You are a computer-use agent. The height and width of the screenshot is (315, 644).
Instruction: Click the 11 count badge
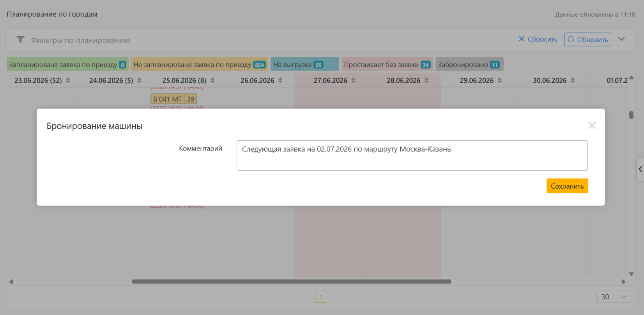coord(495,65)
